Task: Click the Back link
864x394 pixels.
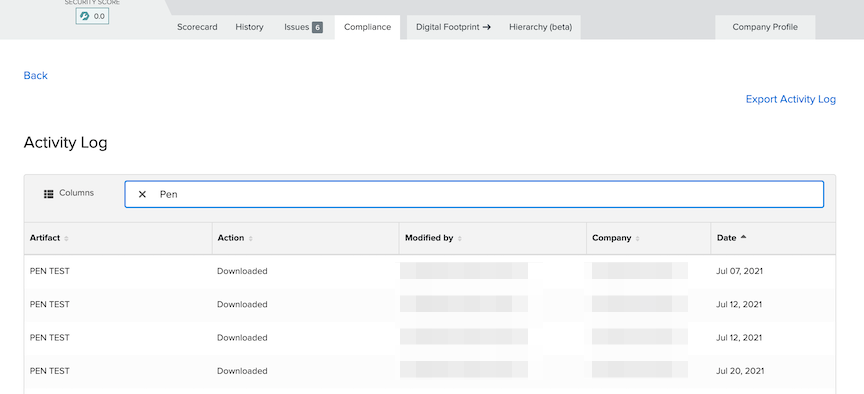Action: click(x=35, y=75)
